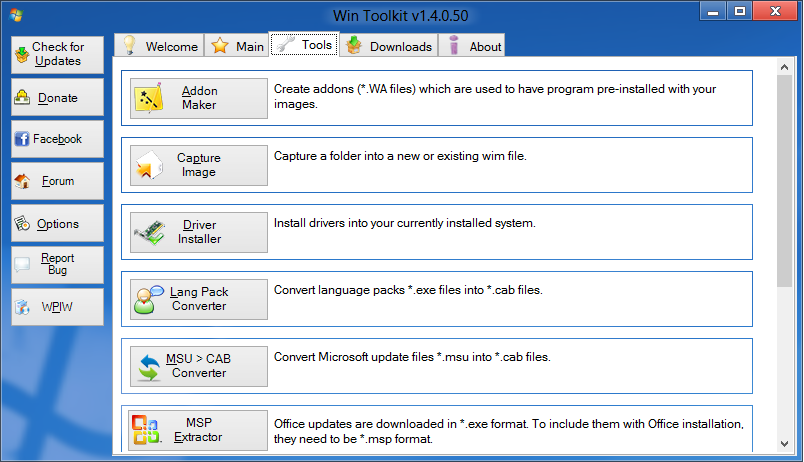
Task: Click the Donate button text
Action: click(57, 98)
